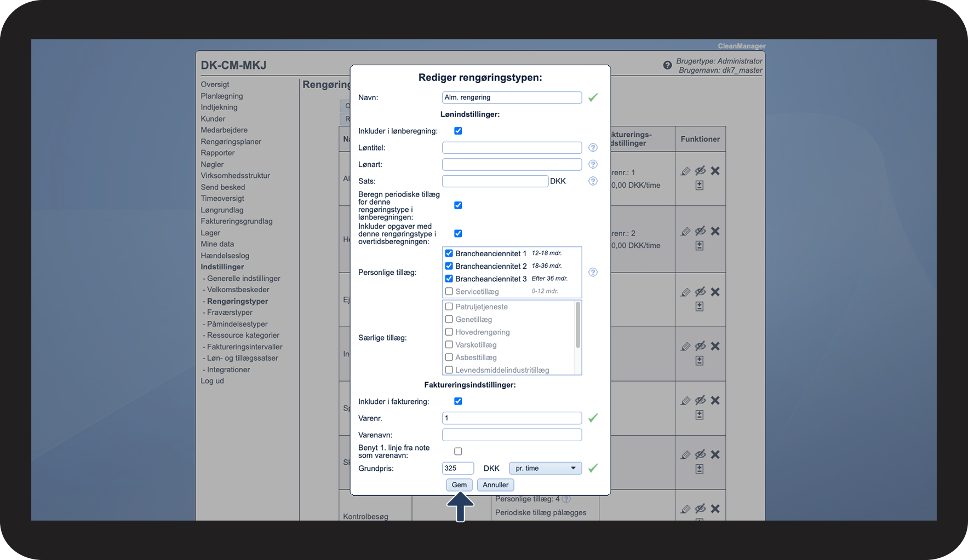Uncheck Brancheanciennitet 3 checkbox

click(449, 279)
